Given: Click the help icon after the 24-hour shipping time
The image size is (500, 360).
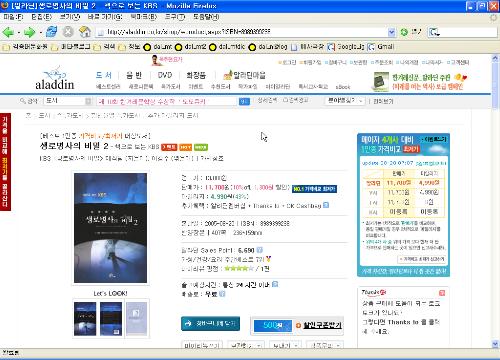Looking at the screenshot, I should point(275,284).
